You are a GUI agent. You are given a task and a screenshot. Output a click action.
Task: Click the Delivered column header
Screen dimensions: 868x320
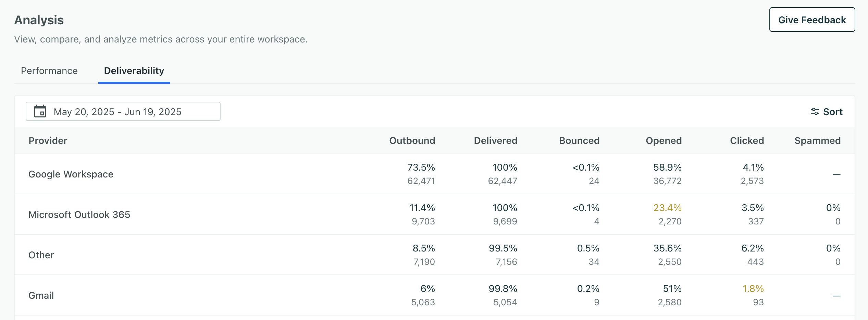pyautogui.click(x=495, y=140)
